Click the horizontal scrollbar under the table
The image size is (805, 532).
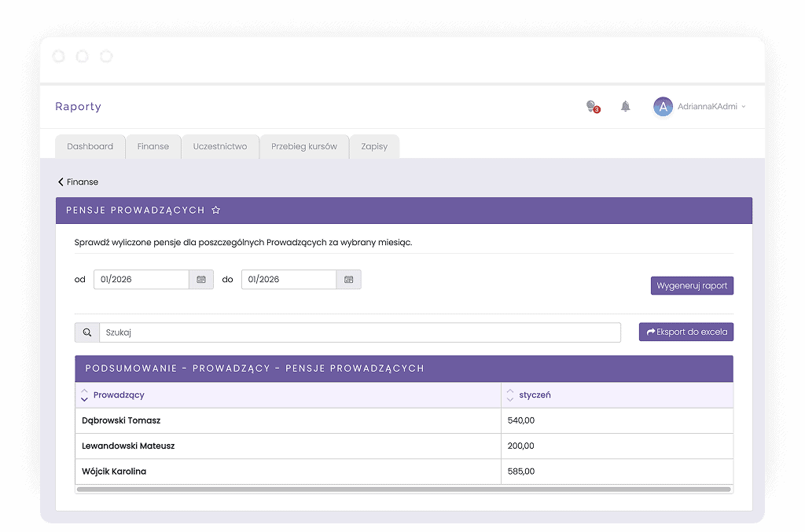404,490
